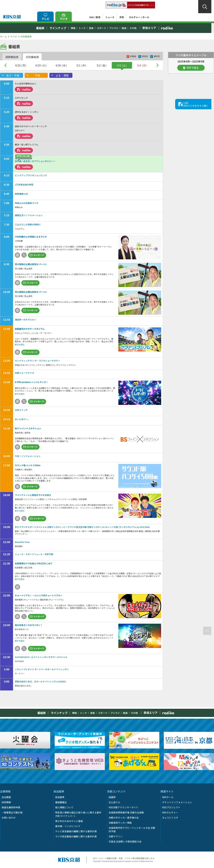Select the 週間番組表 tab
Image resolution: width=214 pixels, height=868 pixels.
click(12, 57)
